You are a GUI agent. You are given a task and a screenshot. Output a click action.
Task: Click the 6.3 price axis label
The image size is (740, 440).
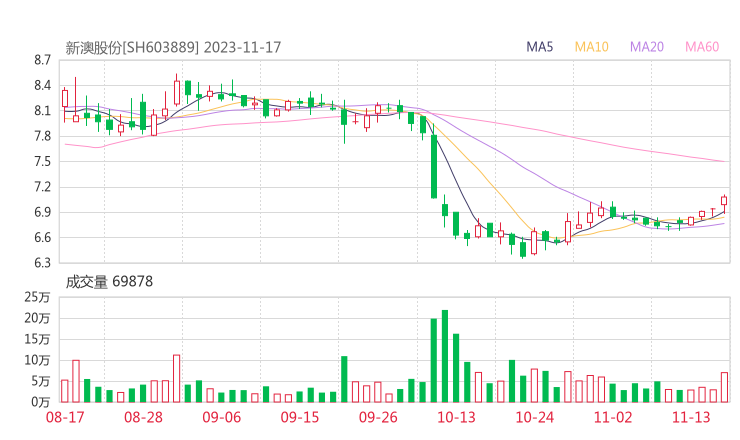(42, 262)
